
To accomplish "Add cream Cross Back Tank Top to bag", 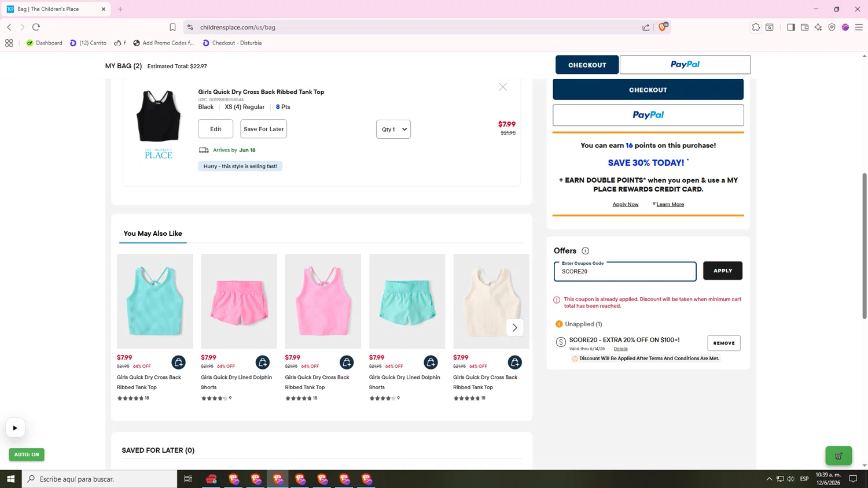I will coord(514,362).
